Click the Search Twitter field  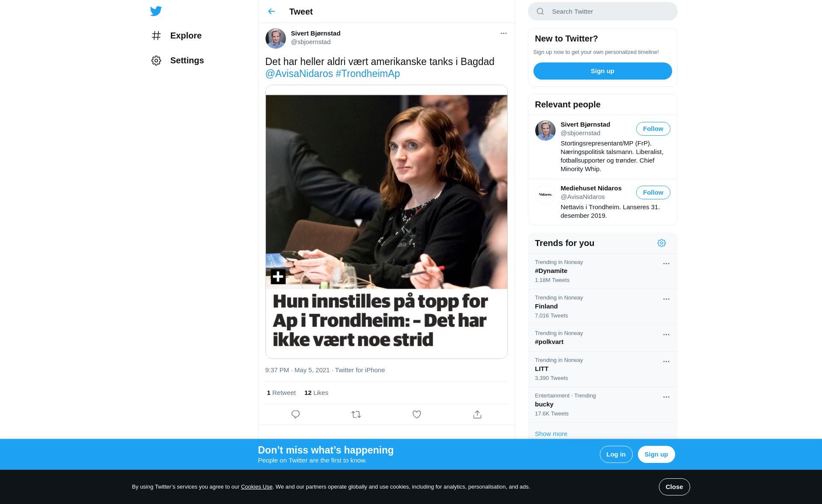pos(608,12)
